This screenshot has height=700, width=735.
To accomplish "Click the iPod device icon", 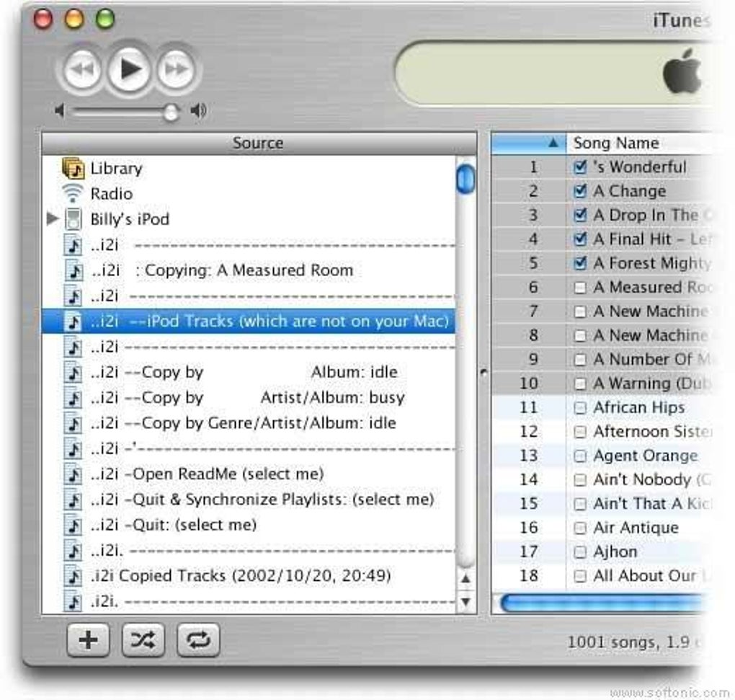I will tap(73, 219).
